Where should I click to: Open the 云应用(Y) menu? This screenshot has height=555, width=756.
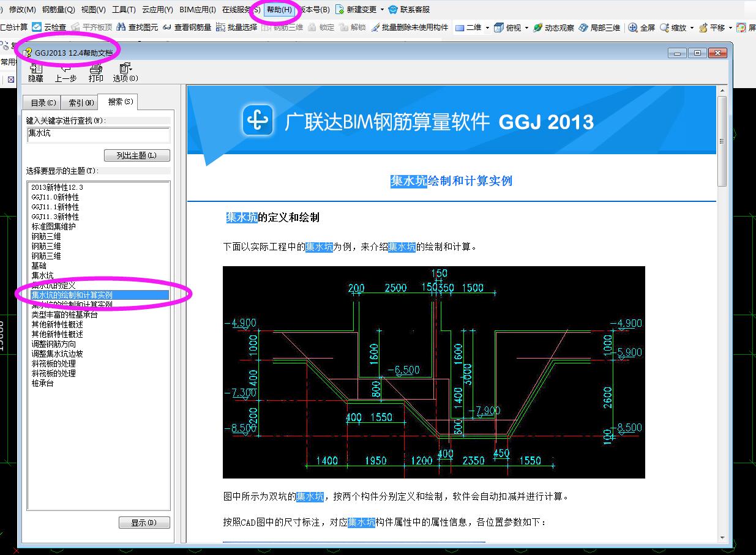click(157, 10)
